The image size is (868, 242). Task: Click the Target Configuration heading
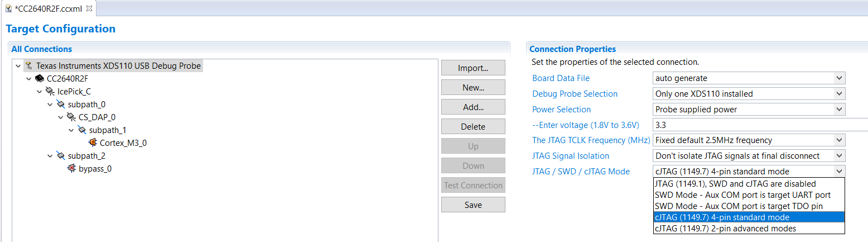(60, 29)
